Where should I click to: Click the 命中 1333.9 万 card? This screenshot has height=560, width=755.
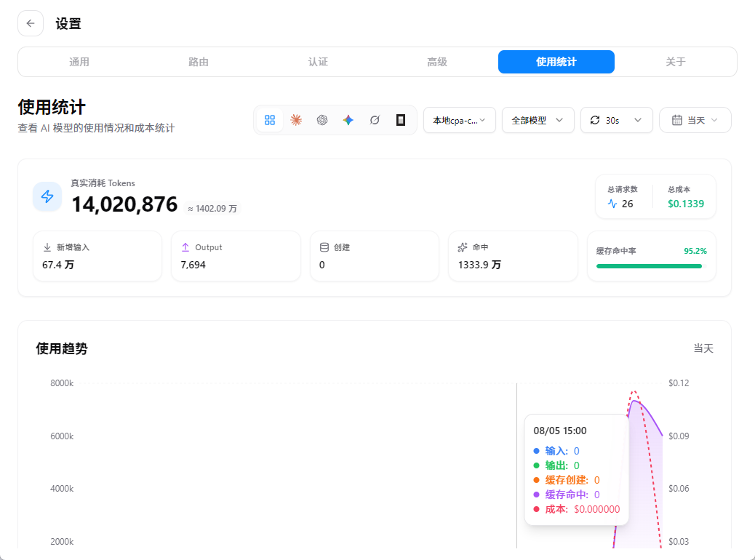click(513, 256)
